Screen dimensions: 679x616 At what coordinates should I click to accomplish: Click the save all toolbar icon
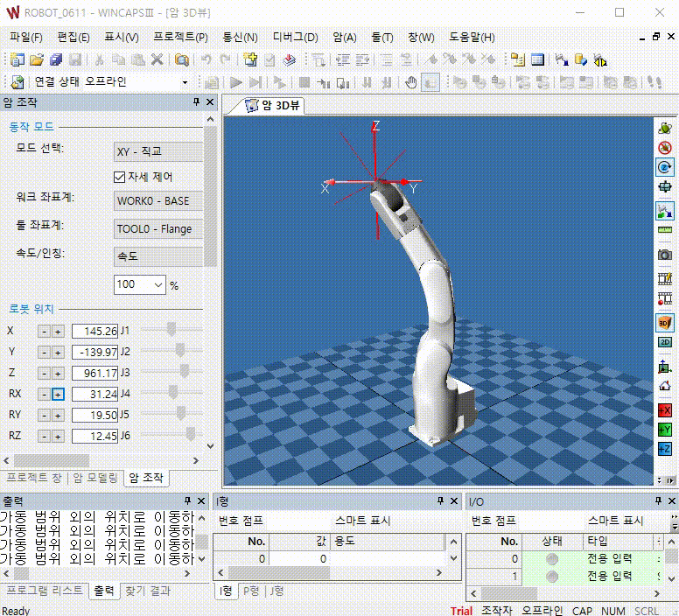coord(56,59)
